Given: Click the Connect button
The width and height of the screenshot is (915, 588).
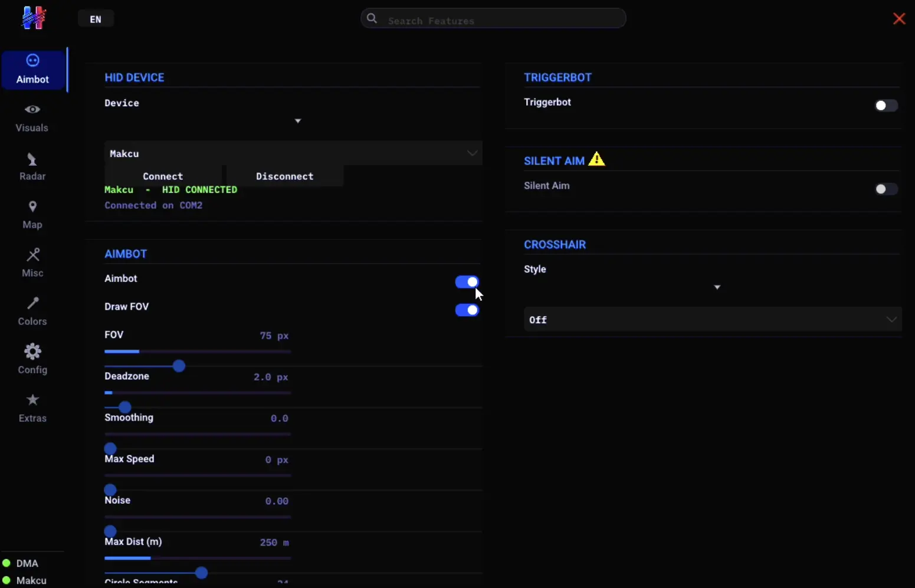Looking at the screenshot, I should point(163,176).
